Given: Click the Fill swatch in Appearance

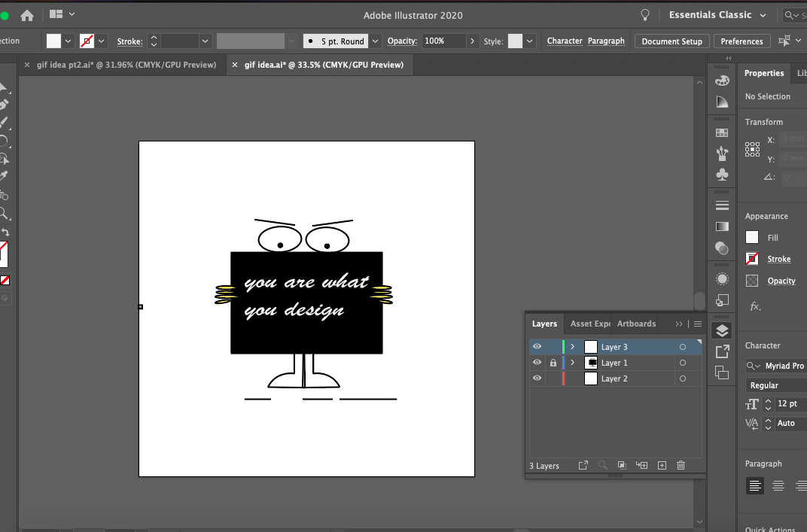Looking at the screenshot, I should point(752,237).
